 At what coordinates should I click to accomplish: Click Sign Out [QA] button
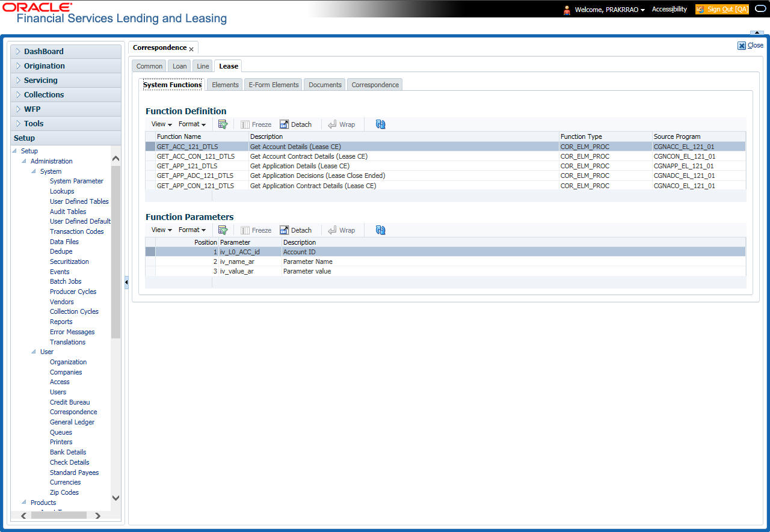pos(722,10)
